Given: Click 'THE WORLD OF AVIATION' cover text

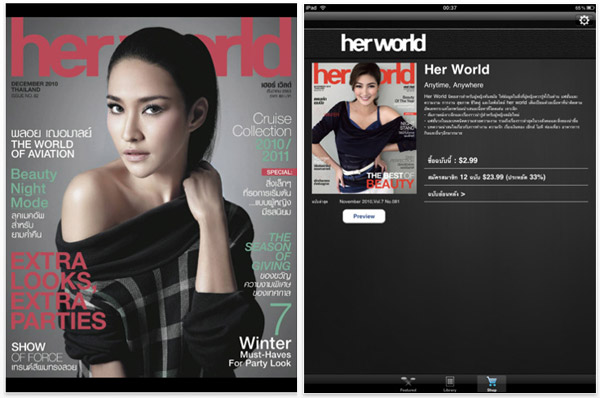Looking at the screenshot, I should [x=42, y=149].
